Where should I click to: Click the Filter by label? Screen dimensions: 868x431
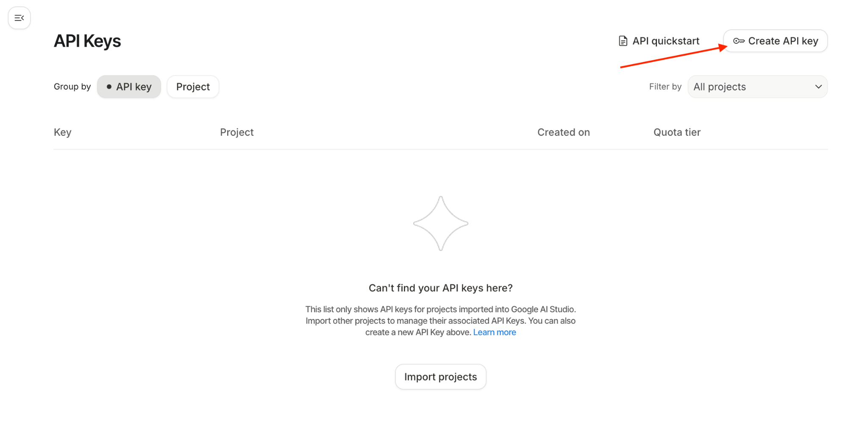click(x=665, y=87)
